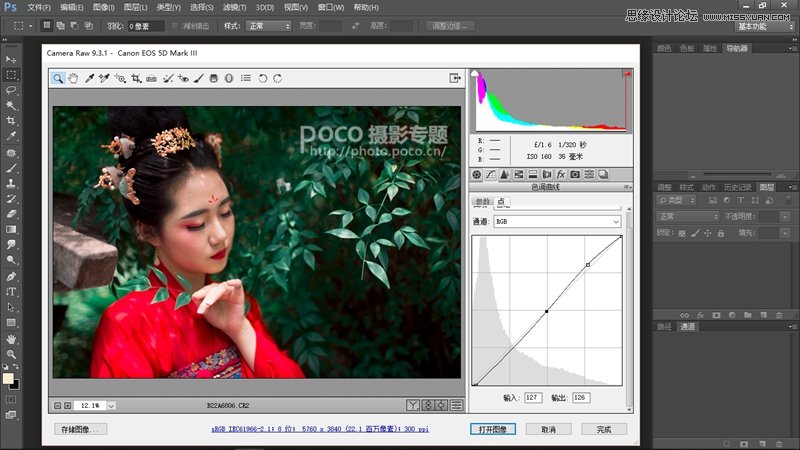Viewport: 800px width, 450px height.
Task: Select the Red Eye Removal tool
Action: point(183,79)
